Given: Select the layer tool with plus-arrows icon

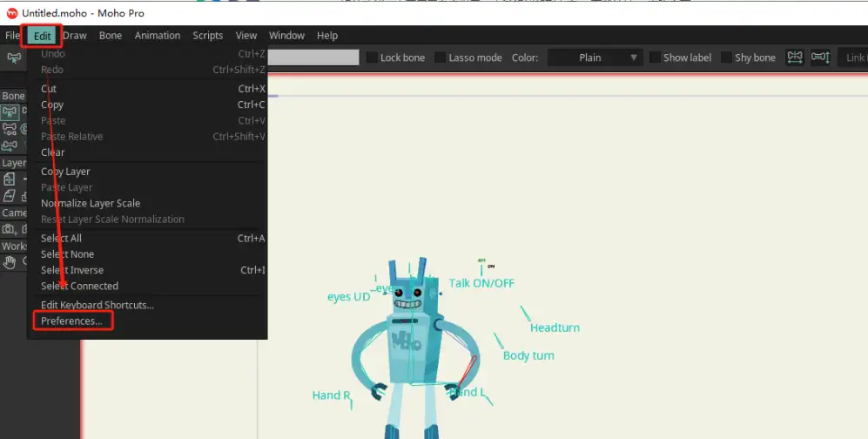Looking at the screenshot, I should coord(10,179).
